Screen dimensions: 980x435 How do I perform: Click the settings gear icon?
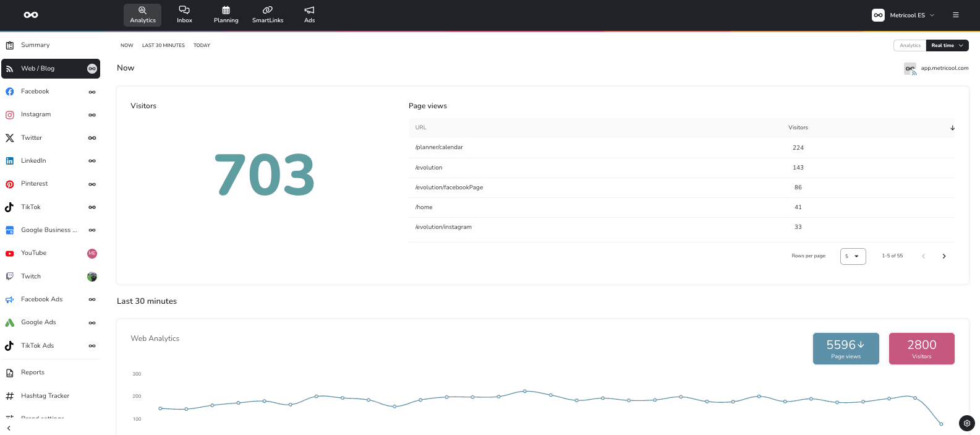click(966, 423)
